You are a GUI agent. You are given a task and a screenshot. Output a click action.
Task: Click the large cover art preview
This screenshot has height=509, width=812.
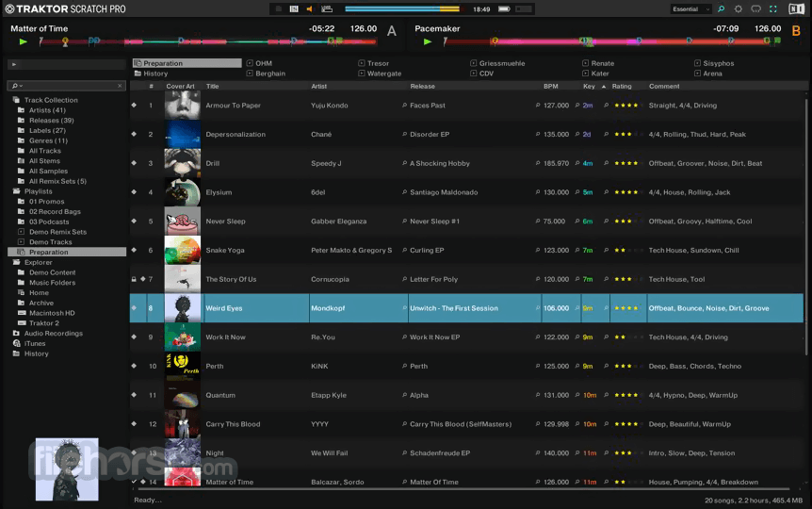67,469
